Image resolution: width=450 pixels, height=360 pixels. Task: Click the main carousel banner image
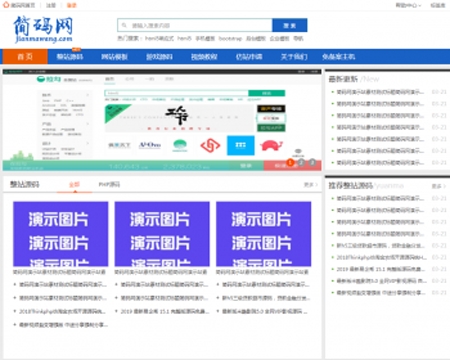162,120
